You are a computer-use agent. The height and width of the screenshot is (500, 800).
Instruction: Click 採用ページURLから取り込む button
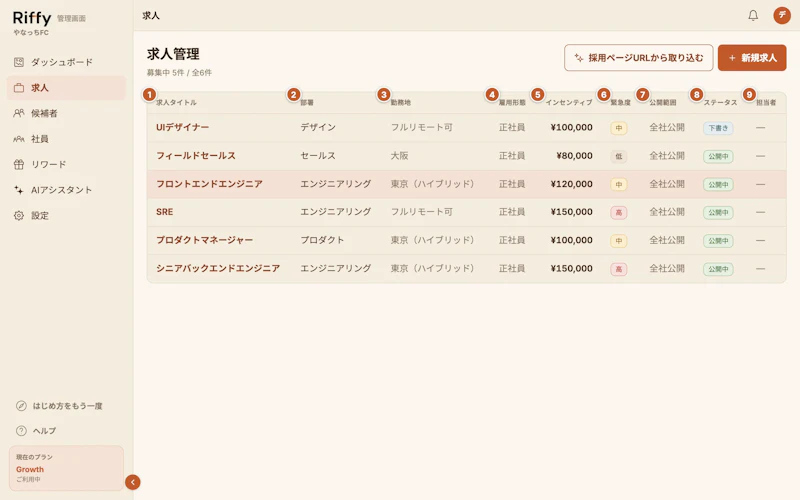coord(638,58)
